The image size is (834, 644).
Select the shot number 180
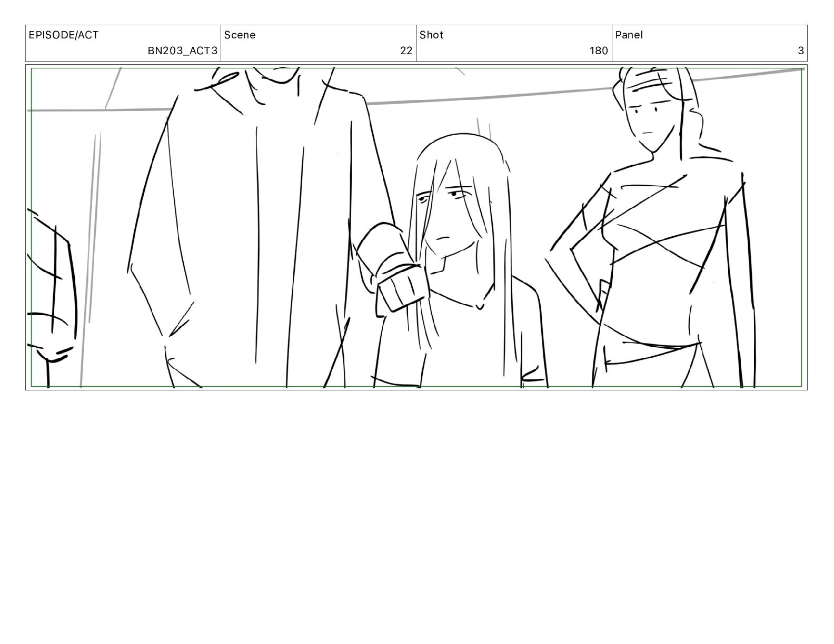(x=599, y=51)
